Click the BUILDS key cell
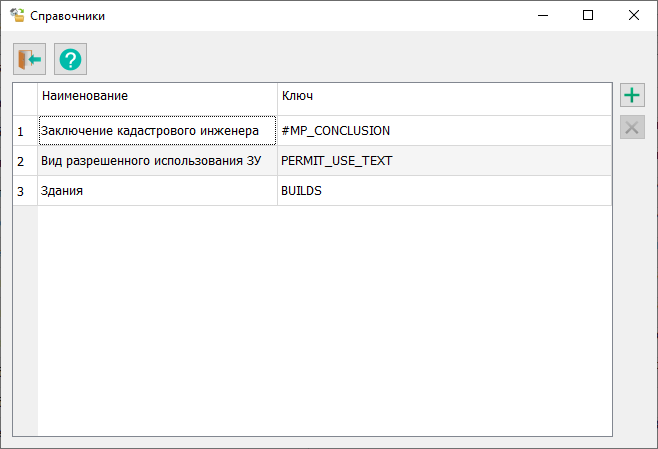The width and height of the screenshot is (658, 449). click(x=444, y=191)
